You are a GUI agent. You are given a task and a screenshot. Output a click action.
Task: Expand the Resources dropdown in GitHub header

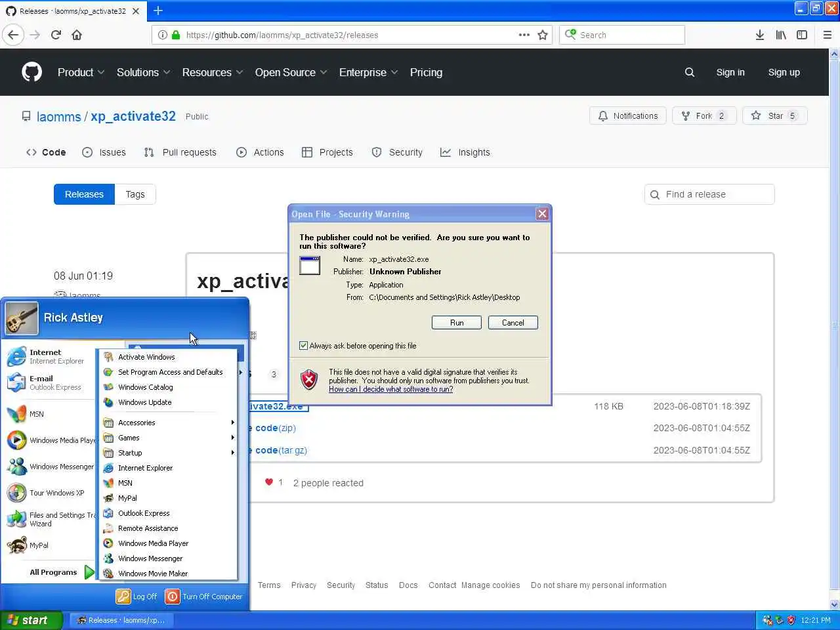click(x=213, y=72)
